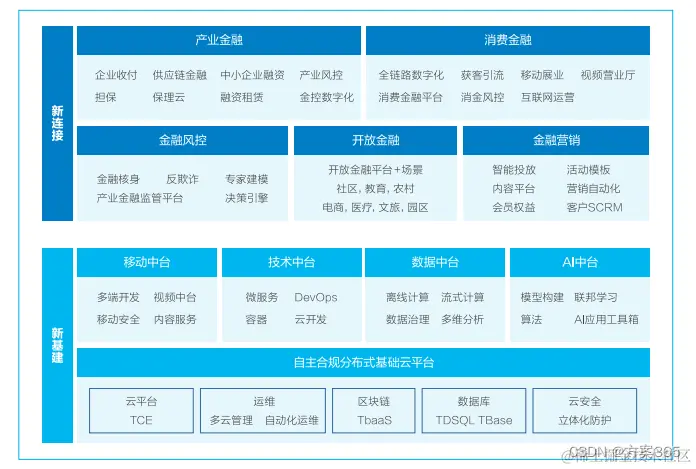This screenshot has width=696, height=469.
Task: Click the DevOps item
Action: [316, 297]
